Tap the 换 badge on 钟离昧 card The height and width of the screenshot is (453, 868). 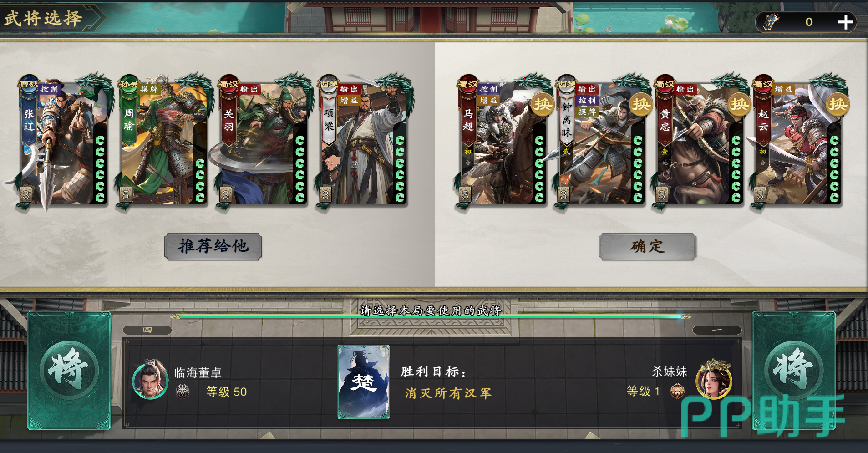point(640,104)
